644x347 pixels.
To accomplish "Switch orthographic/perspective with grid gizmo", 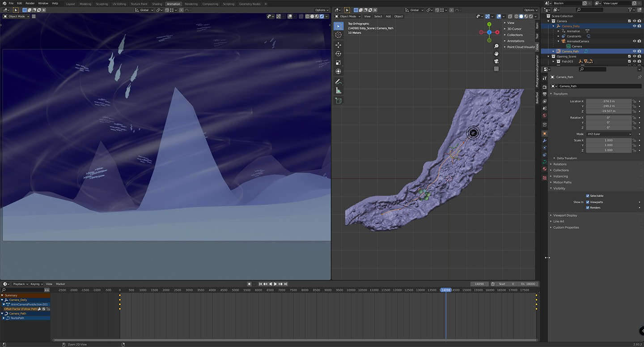I will pyautogui.click(x=496, y=69).
